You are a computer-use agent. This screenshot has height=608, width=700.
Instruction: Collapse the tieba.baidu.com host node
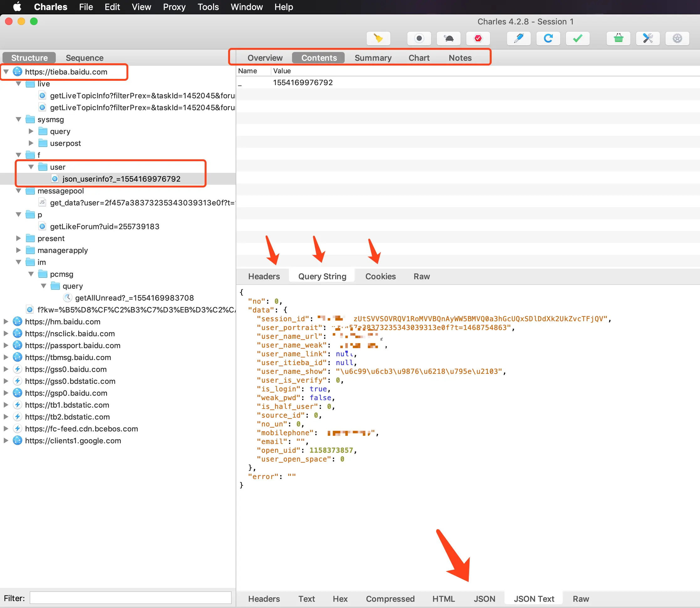coord(6,72)
